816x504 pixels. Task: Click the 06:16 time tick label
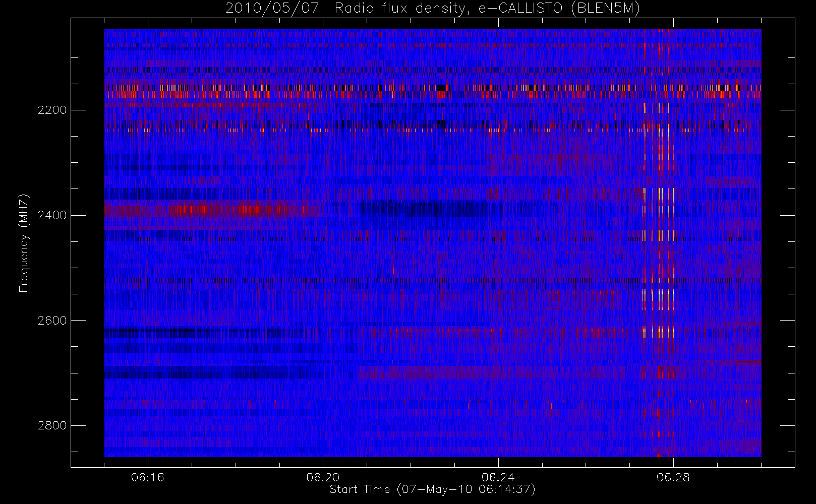[148, 477]
